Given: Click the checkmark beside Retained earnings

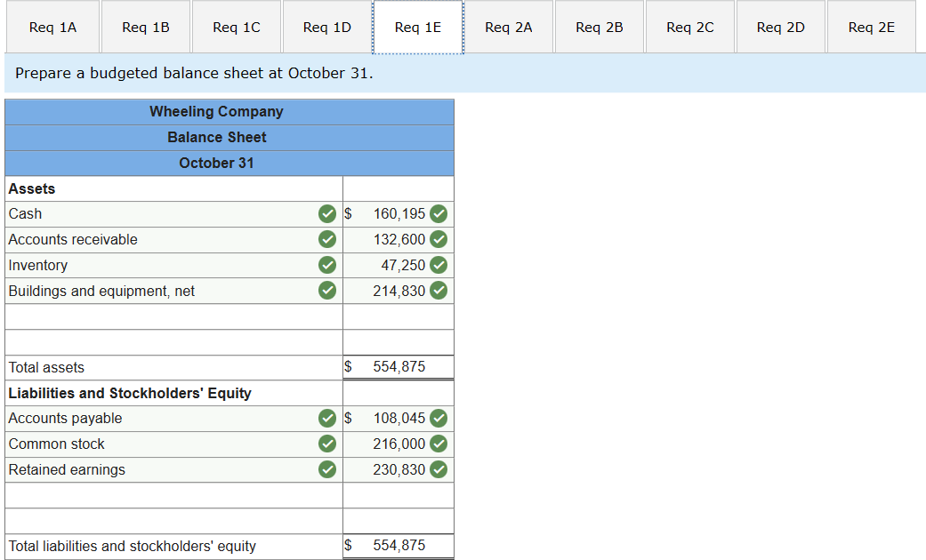Looking at the screenshot, I should click(x=326, y=469).
